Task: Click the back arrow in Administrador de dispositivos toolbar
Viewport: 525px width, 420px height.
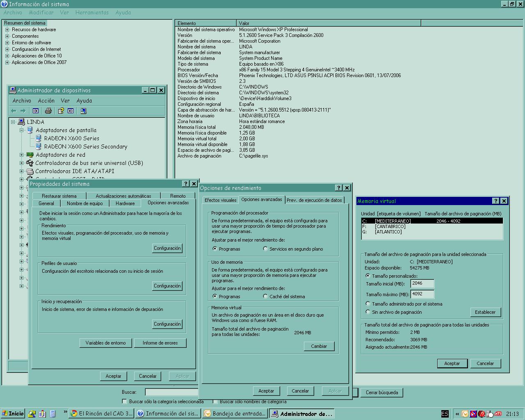Action: coord(14,111)
